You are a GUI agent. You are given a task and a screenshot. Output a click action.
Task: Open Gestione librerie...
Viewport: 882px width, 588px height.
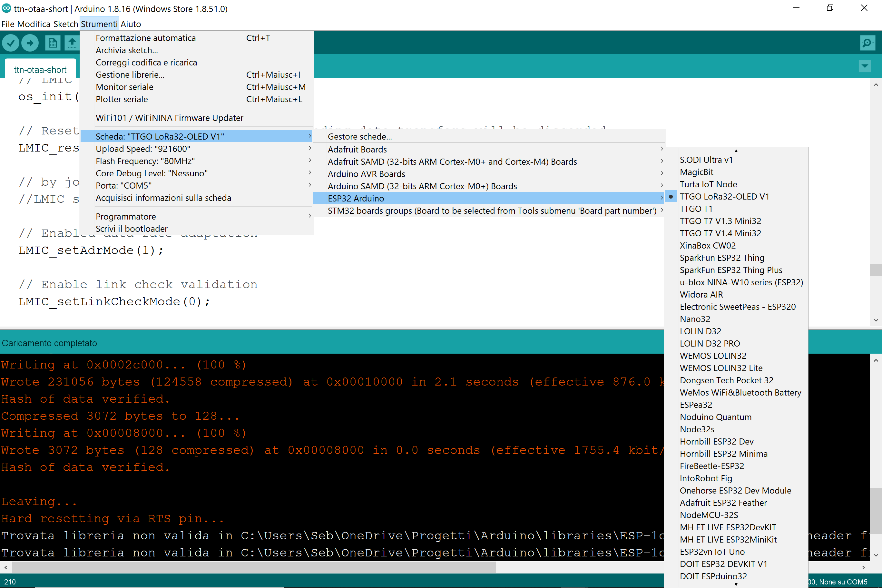click(x=197, y=74)
